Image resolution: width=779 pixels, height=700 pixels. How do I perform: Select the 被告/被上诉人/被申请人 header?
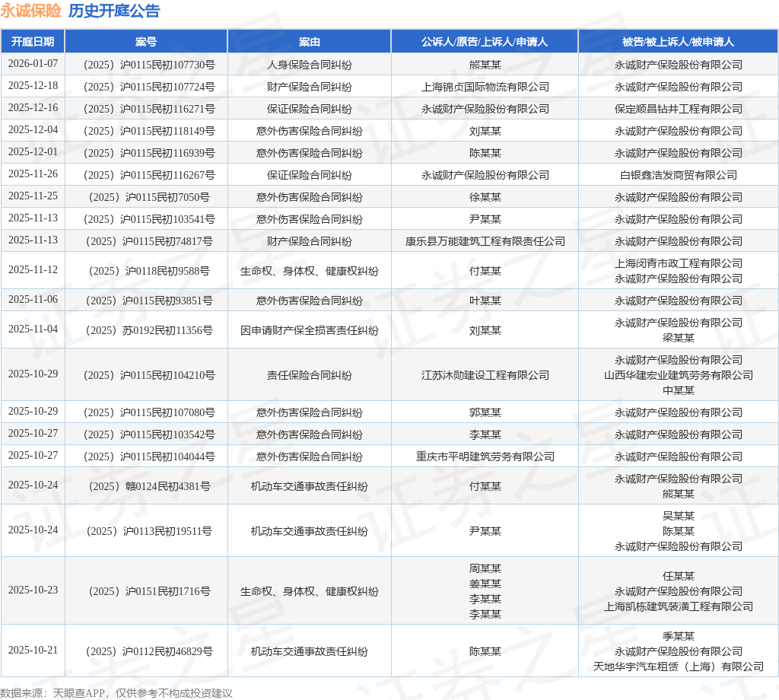(x=678, y=42)
